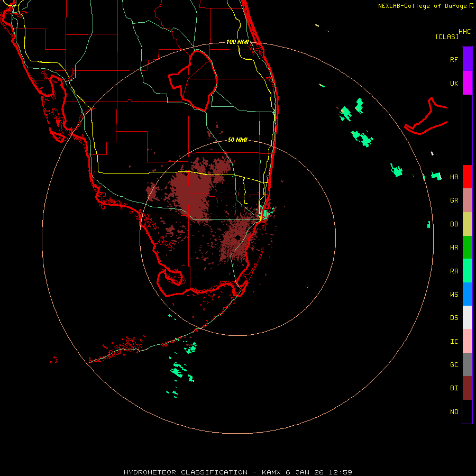476x476 pixels.
Task: Click the 'UK' legend label
Action: [454, 83]
